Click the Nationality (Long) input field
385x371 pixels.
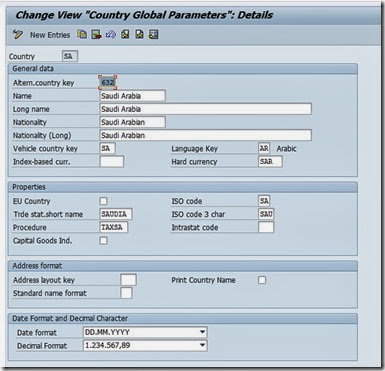(x=206, y=135)
